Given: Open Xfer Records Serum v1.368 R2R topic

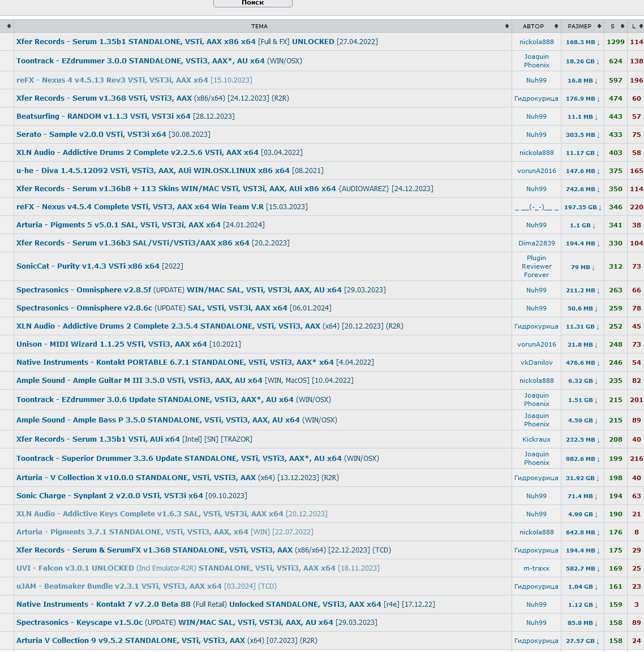Looking at the screenshot, I should [x=152, y=98].
